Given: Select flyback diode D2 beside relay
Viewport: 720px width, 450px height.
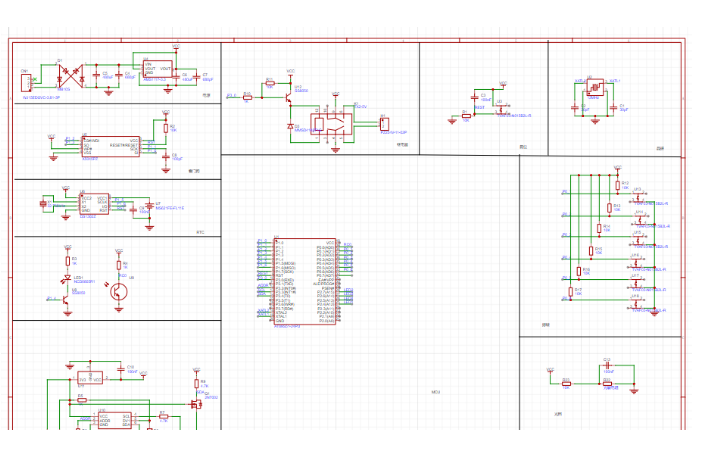Looking at the screenshot, I should click(x=290, y=126).
